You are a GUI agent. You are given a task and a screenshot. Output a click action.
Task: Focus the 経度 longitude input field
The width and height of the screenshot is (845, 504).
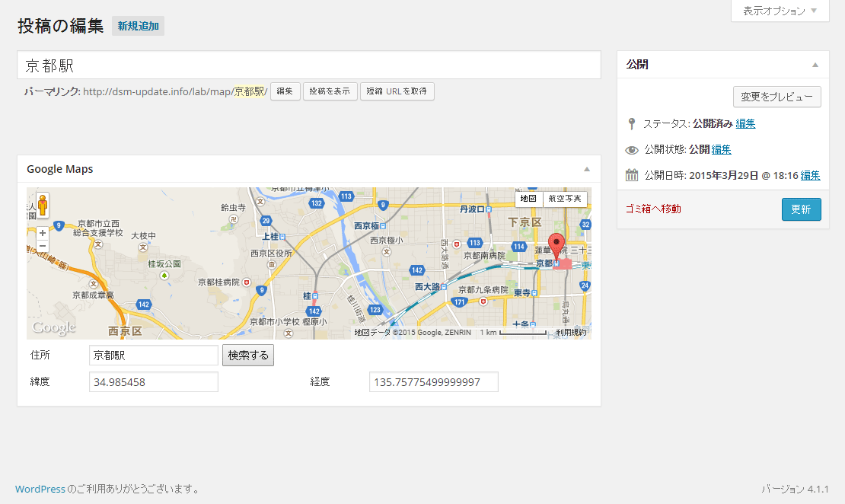[x=434, y=382]
